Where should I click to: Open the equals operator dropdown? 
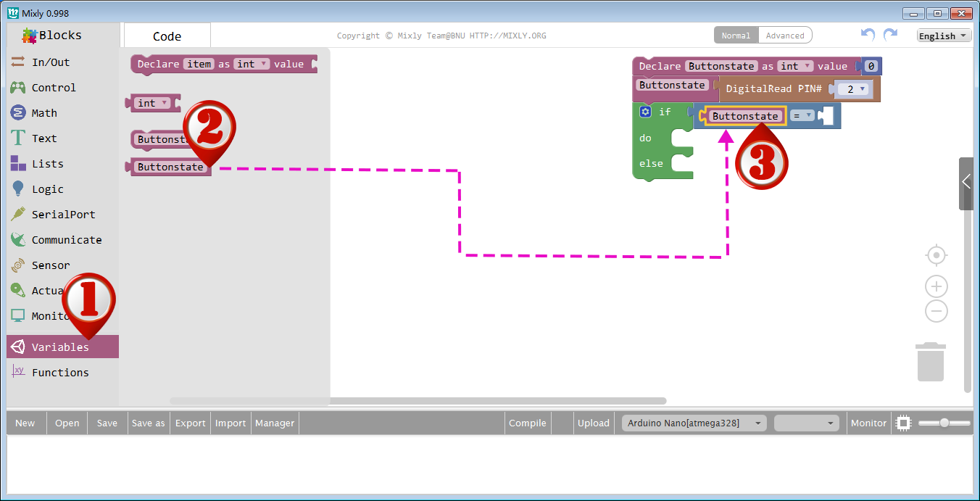(802, 116)
